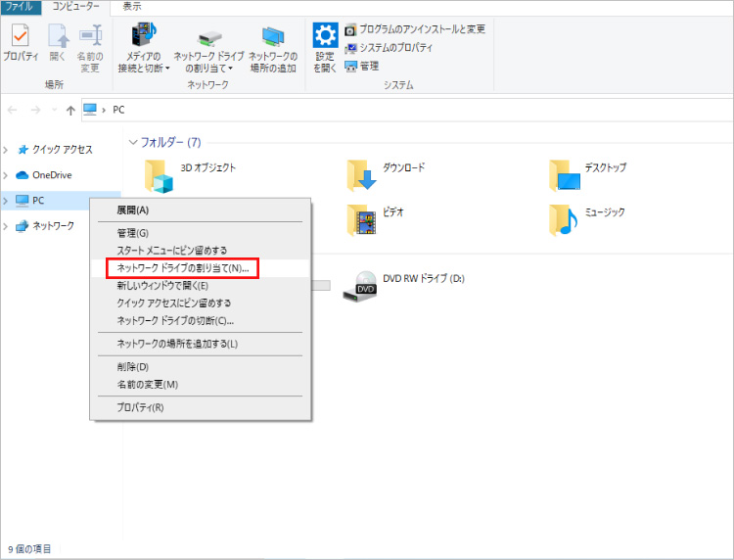Expand the OneDrive tree node
Image resolution: width=734 pixels, height=560 pixels.
(x=6, y=175)
